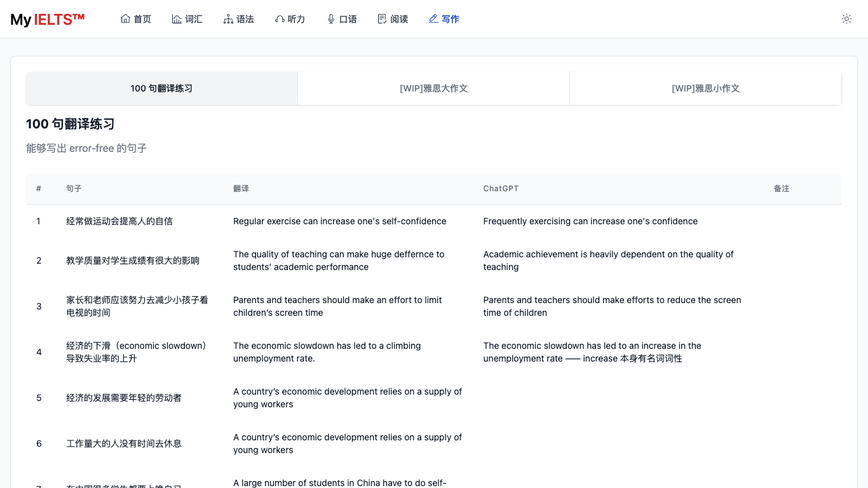This screenshot has height=488, width=868.
Task: Click the # column header
Action: 39,189
